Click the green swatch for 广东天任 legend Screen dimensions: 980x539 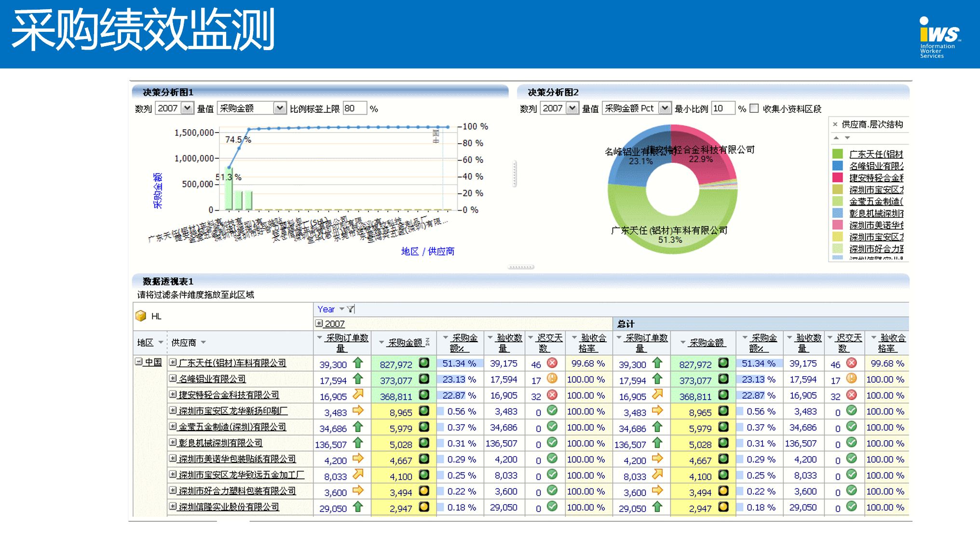838,154
